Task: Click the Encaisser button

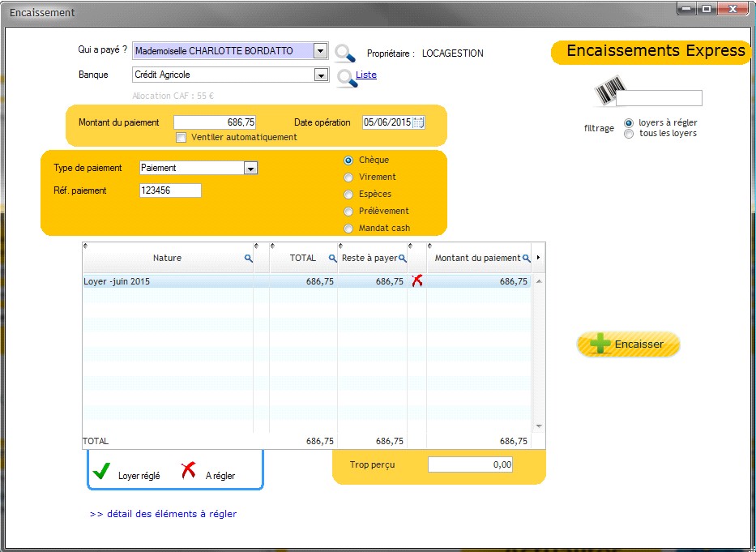Action: coord(628,344)
